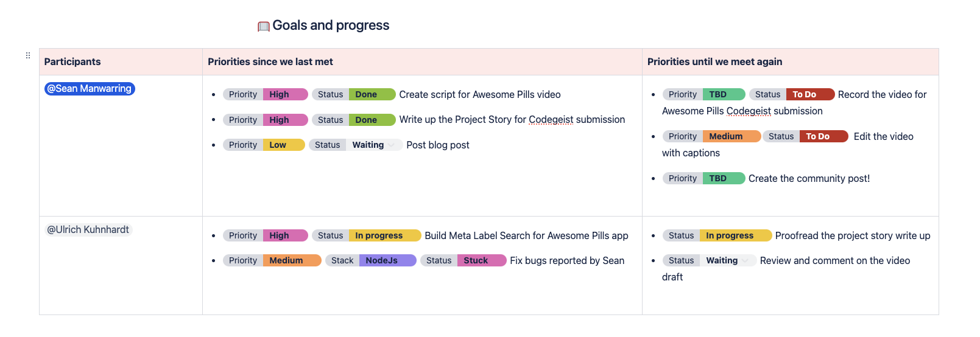Click the goal net icon beside heading
This screenshot has width=980, height=337.
[263, 26]
